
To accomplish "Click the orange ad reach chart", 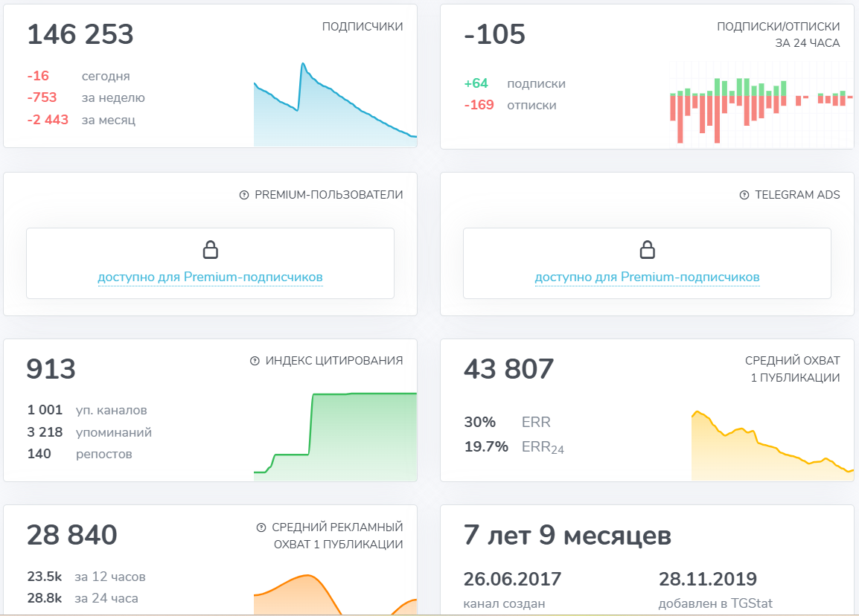I will click(x=335, y=594).
